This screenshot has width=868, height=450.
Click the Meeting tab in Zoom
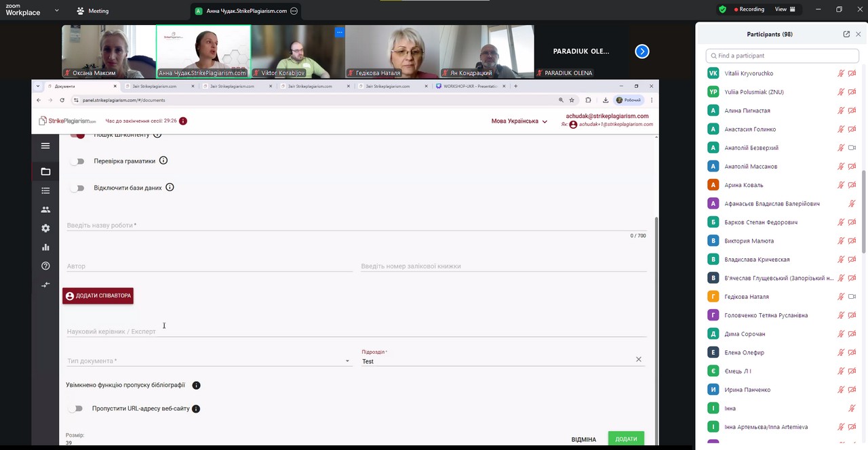tap(92, 11)
